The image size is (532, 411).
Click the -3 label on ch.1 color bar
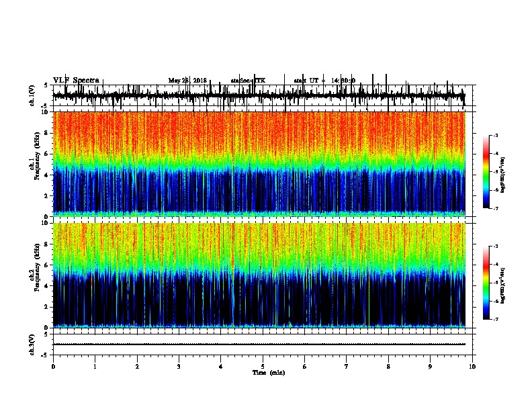click(x=496, y=135)
